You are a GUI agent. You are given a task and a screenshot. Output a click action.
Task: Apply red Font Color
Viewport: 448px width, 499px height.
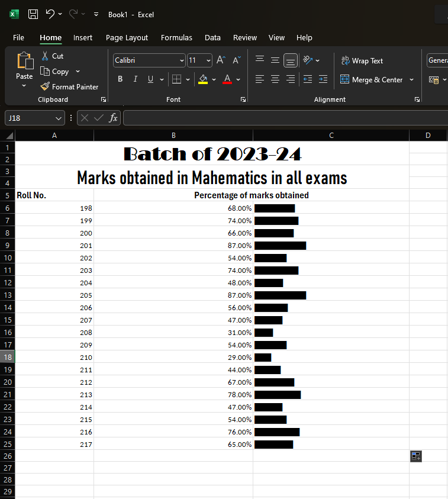click(227, 79)
